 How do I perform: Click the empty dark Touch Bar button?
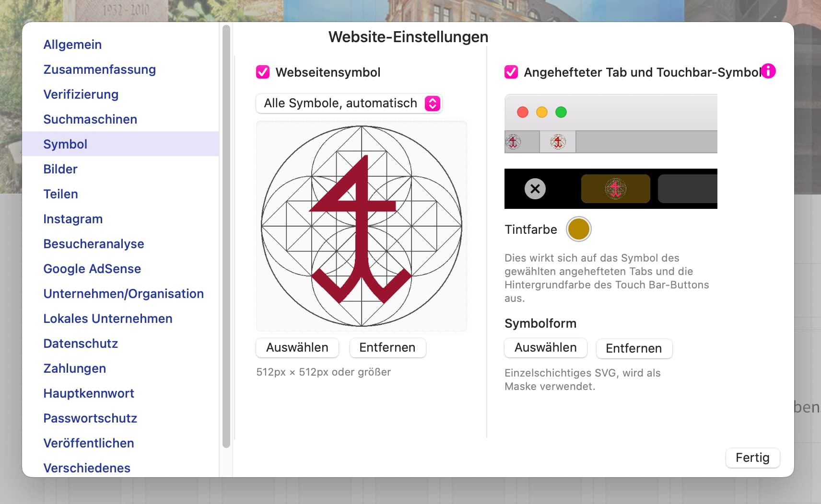(688, 189)
